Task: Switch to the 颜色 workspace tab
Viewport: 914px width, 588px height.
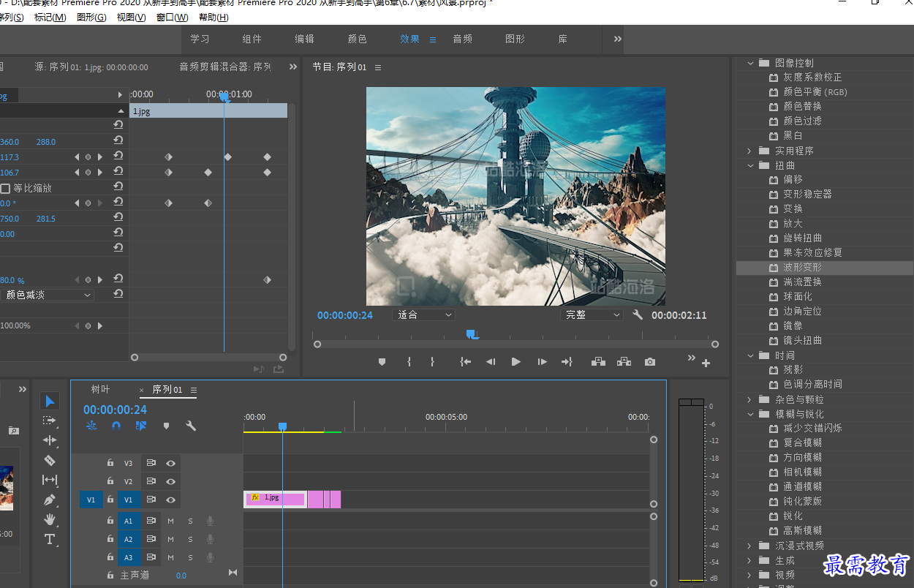Action: point(358,39)
